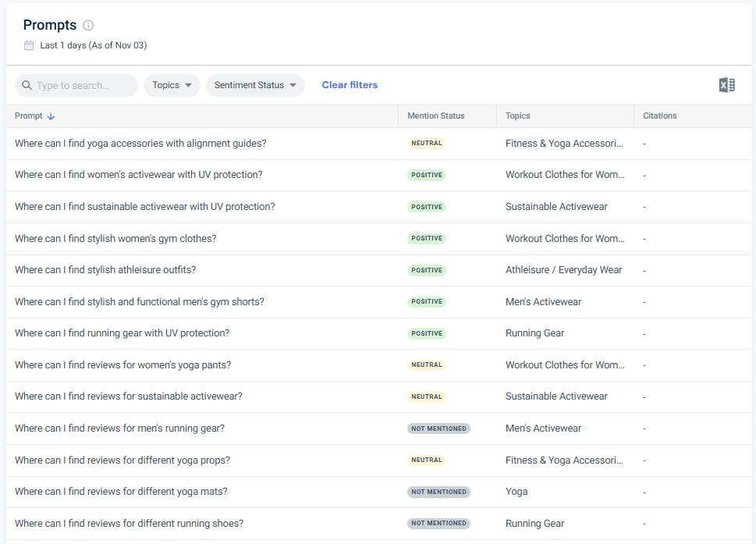Expand the truncated Fitness & Yoga Accessories topic
This screenshot has width=756, height=544.
point(564,143)
